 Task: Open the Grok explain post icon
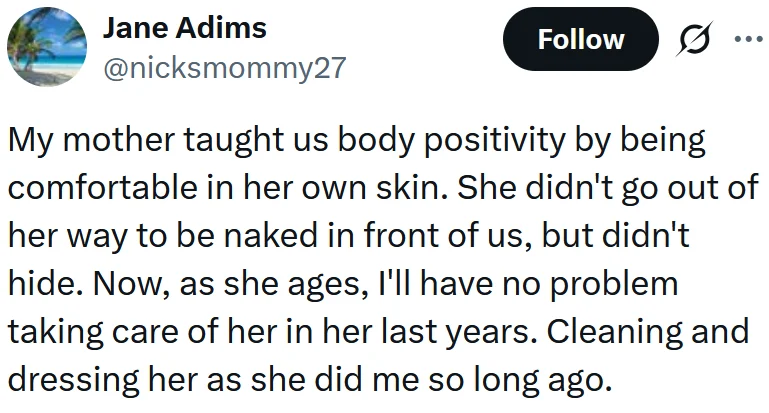point(692,39)
